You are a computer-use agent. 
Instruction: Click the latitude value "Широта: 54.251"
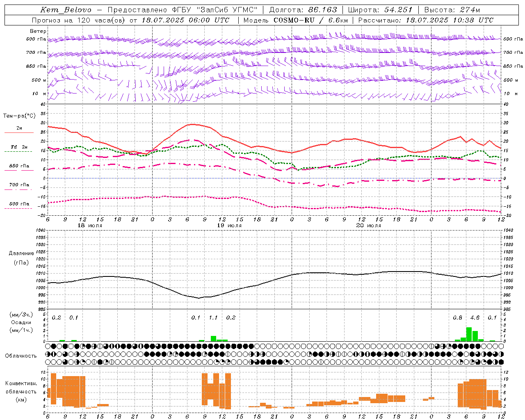pos(381,10)
